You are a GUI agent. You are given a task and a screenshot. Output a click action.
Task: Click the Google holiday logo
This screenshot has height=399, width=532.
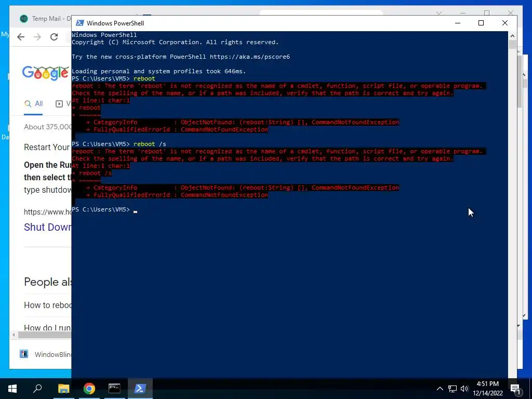pyautogui.click(x=46, y=73)
